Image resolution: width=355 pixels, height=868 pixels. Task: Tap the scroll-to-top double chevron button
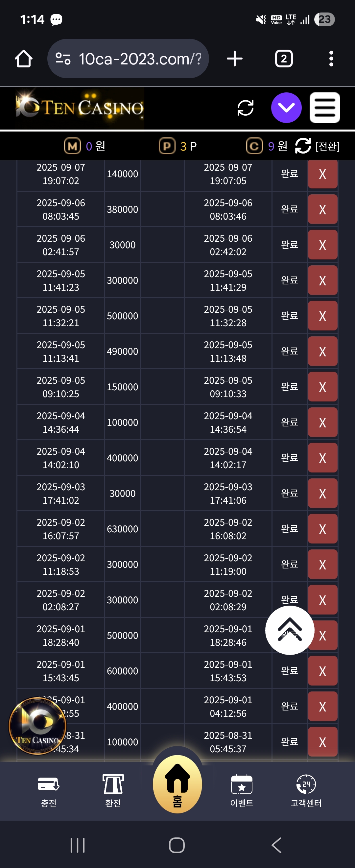(290, 630)
